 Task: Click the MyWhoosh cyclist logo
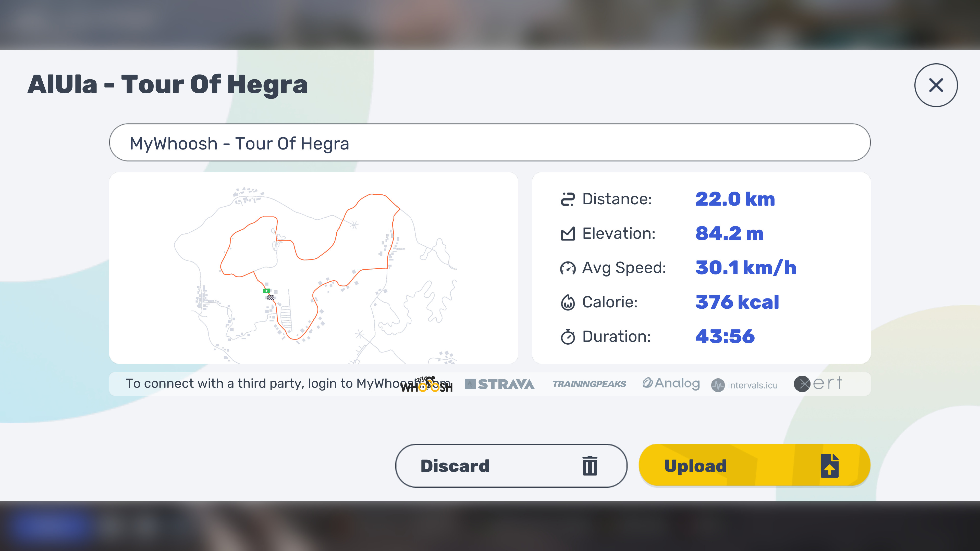[427, 384]
